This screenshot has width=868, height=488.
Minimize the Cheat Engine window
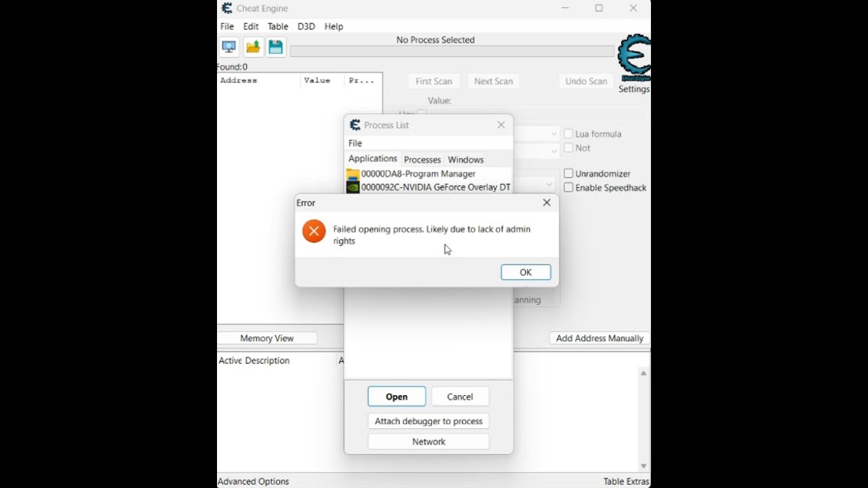566,8
